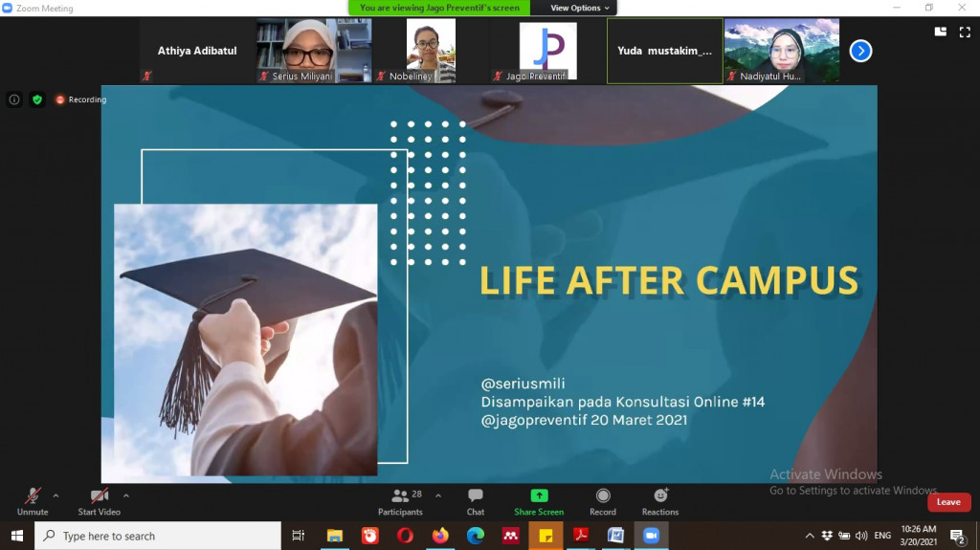Open Task View on the taskbar
The image size is (980, 550).
pos(299,536)
